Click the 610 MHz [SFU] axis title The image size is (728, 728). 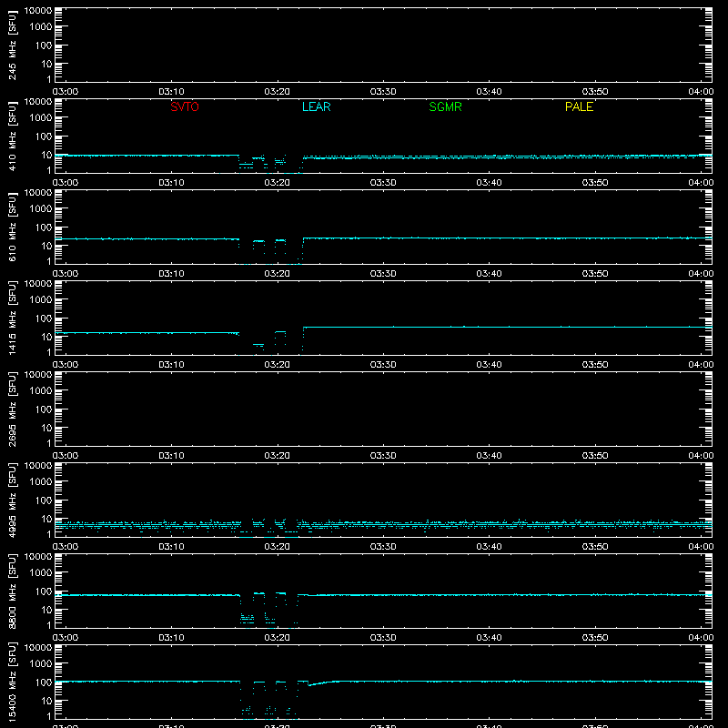pos(13,227)
